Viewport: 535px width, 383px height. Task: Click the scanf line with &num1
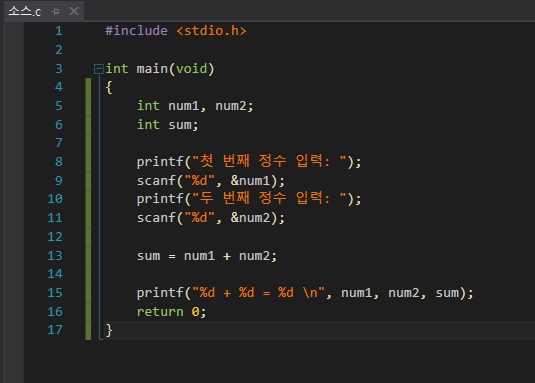coord(211,180)
